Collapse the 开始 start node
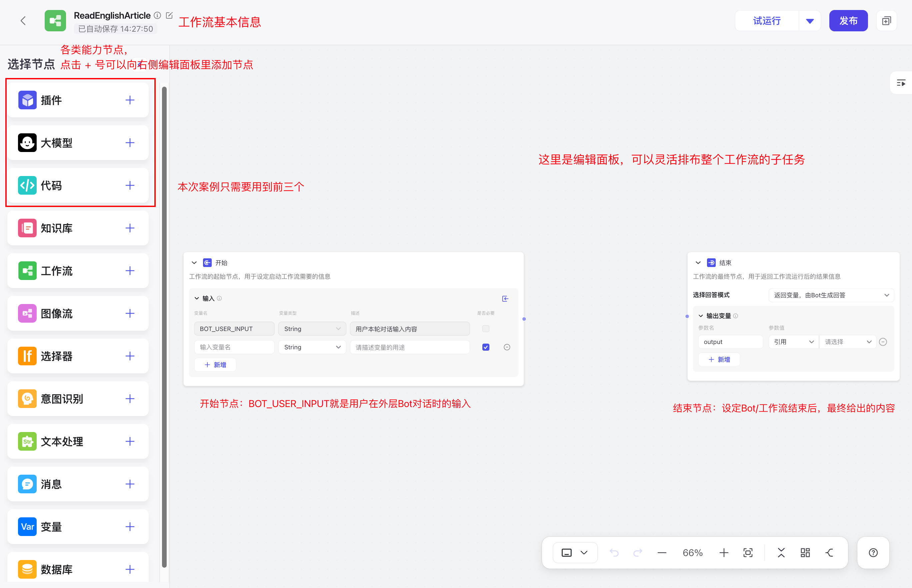This screenshot has height=588, width=912. pos(194,263)
